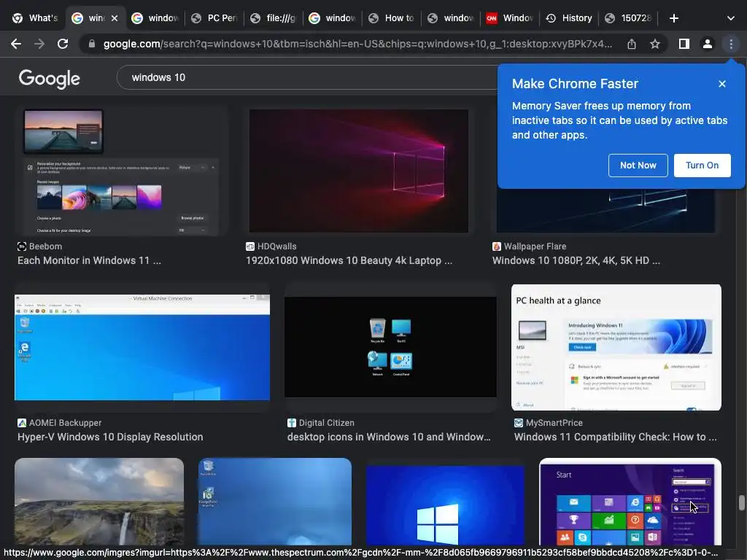Click the address bar URL
The height and width of the screenshot is (560, 747).
pos(357,44)
